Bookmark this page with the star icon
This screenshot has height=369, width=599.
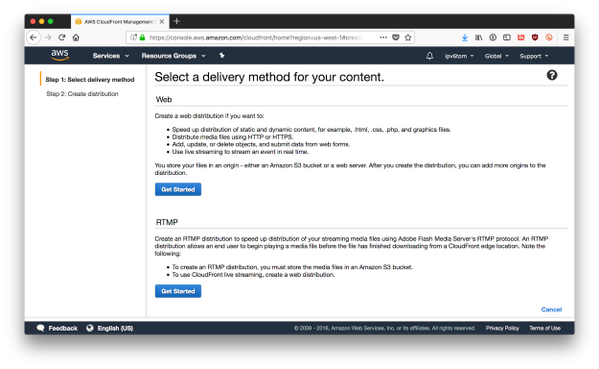(x=408, y=37)
